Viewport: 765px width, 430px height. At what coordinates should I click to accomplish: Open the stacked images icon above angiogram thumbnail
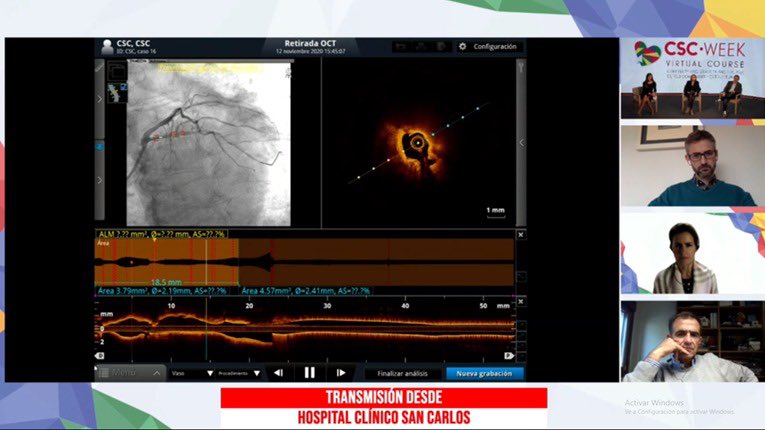[117, 71]
